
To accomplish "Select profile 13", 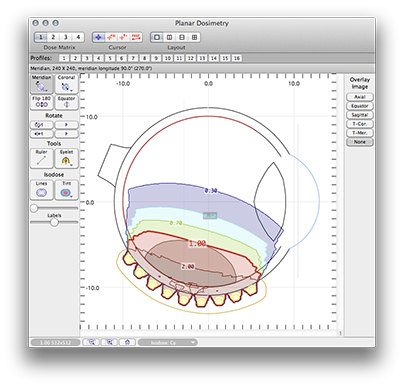I will coord(202,58).
